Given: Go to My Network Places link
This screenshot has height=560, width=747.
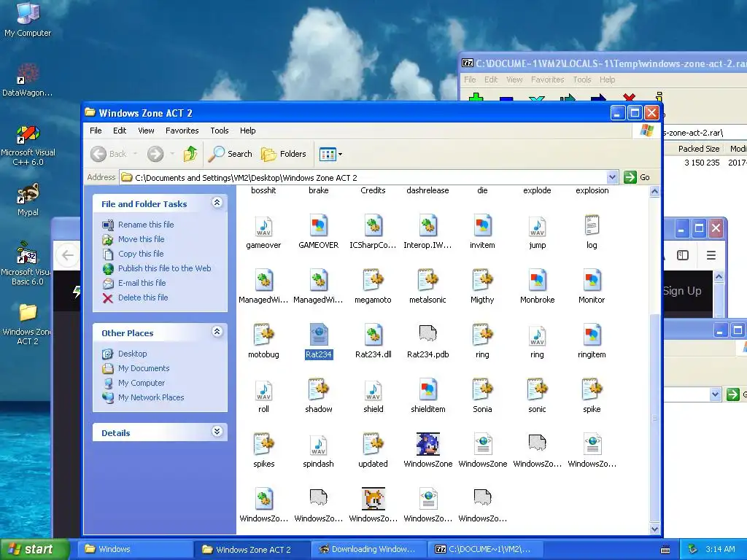Looking at the screenshot, I should [150, 397].
